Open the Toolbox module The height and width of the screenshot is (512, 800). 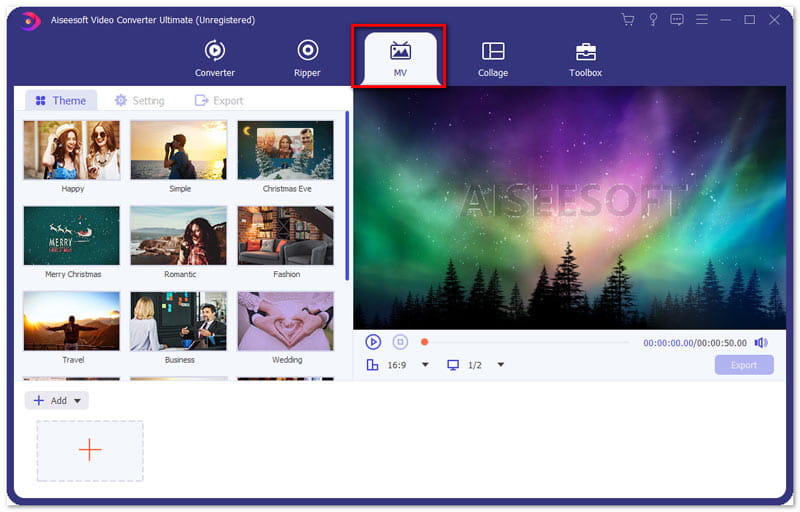586,59
